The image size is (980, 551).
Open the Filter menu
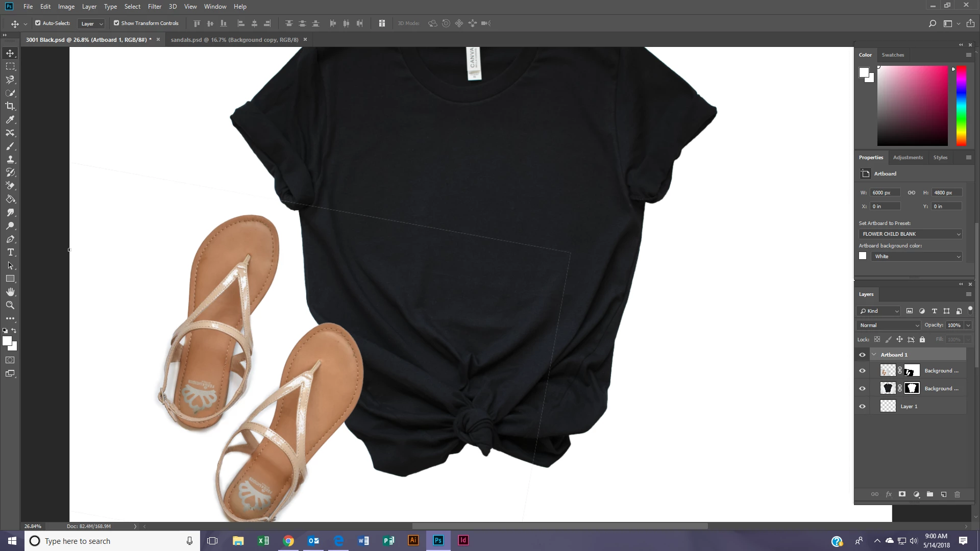pyautogui.click(x=154, y=7)
